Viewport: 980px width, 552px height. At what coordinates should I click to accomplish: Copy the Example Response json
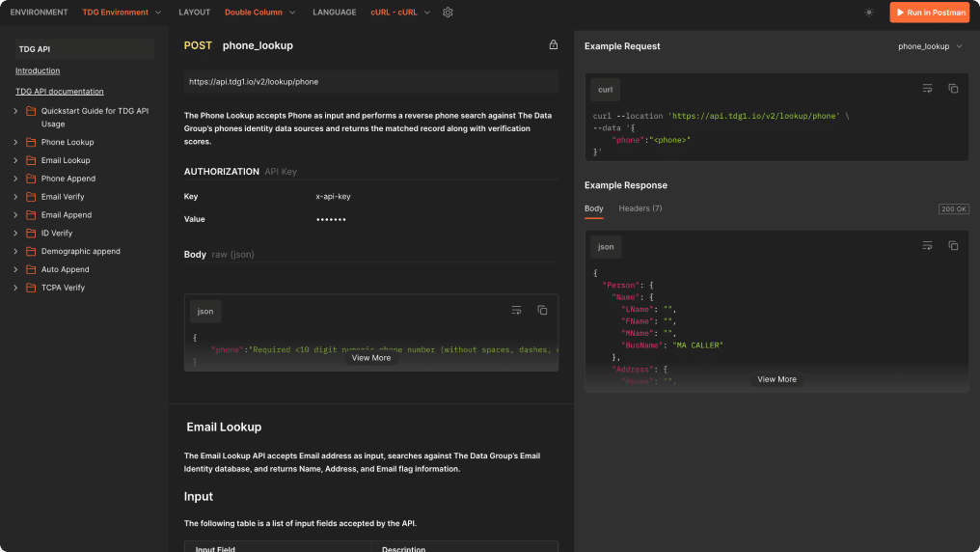(x=953, y=246)
